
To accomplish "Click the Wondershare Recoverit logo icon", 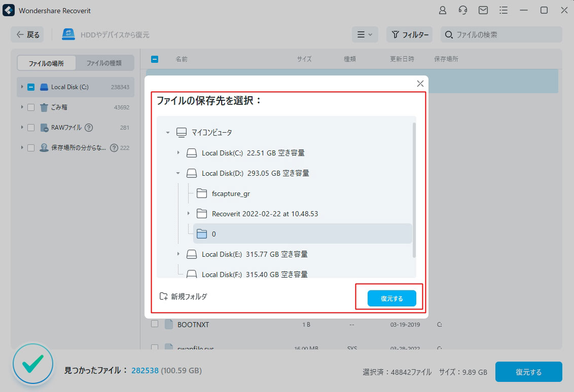I will [9, 10].
